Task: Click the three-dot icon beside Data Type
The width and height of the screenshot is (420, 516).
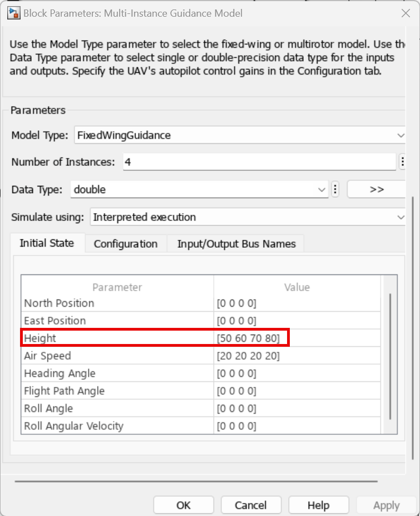Action: [335, 189]
